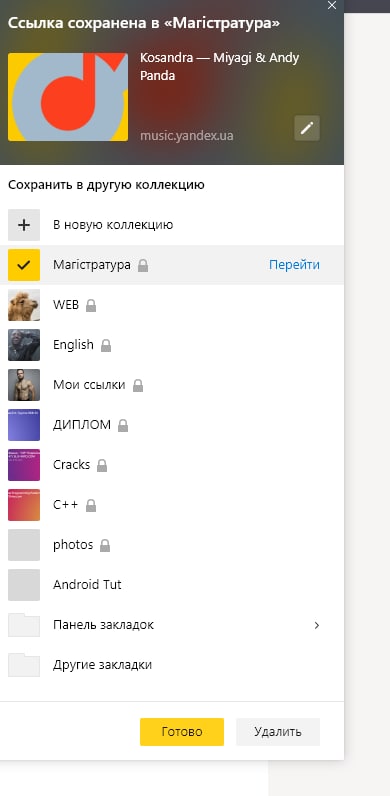Save to the ДИПЛОМ collection name
Viewport: 390px width, 796px height.
[82, 425]
